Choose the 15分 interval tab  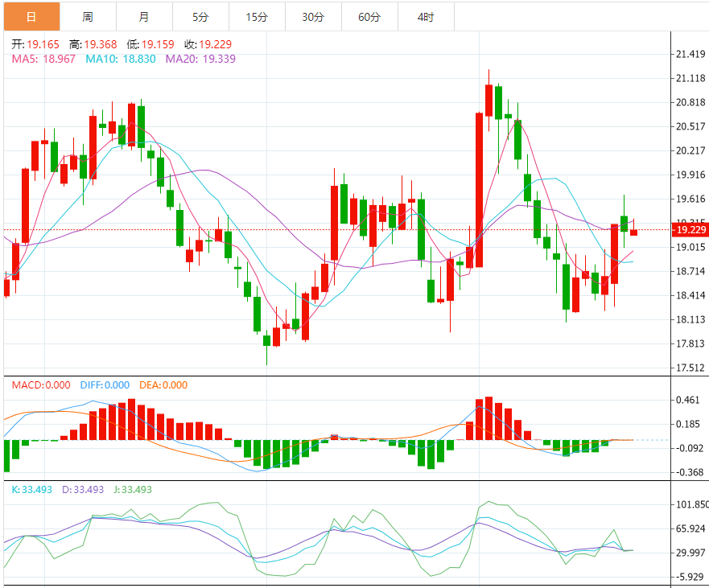tap(256, 16)
